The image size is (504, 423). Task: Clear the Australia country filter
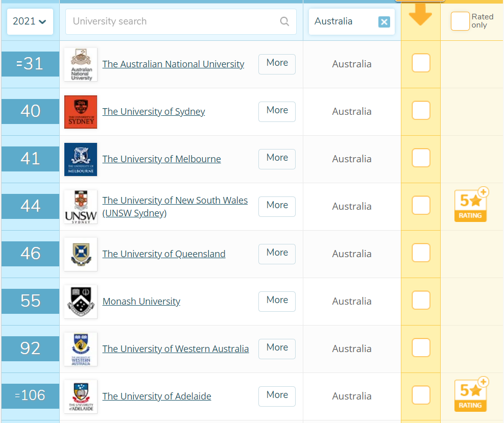(x=384, y=21)
